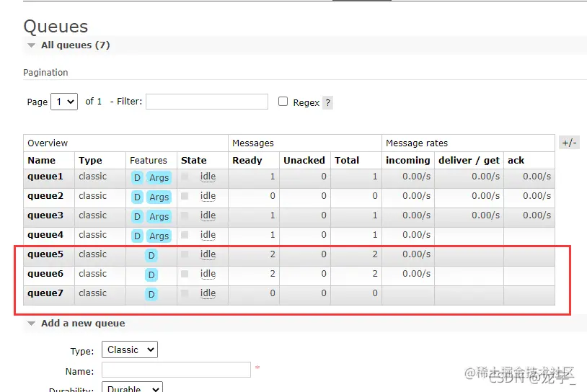Enable the Regex checkbox
Screen dimensions: 587x392
point(283,102)
